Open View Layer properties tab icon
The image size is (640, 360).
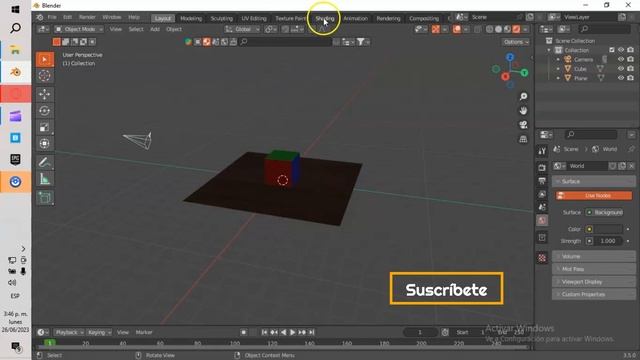tap(542, 194)
